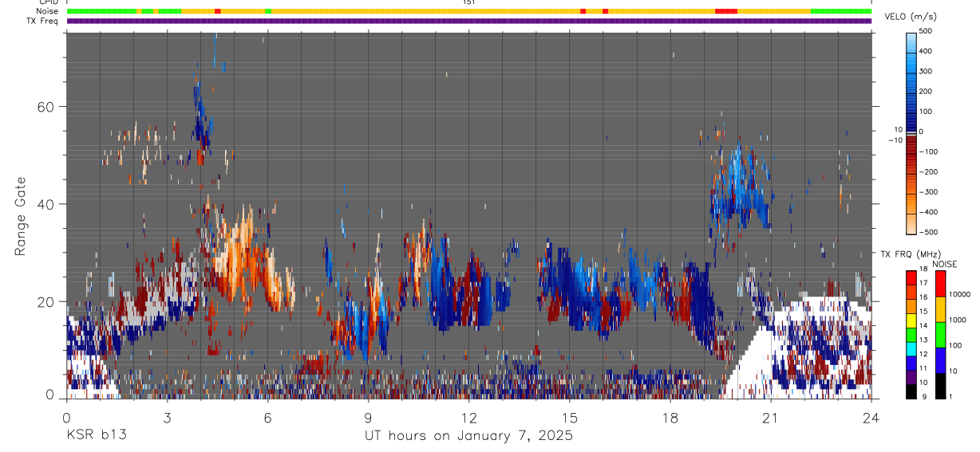Click the -10 label left of velocity bar
Image resolution: width=980 pixels, height=452 pixels.
pos(895,140)
